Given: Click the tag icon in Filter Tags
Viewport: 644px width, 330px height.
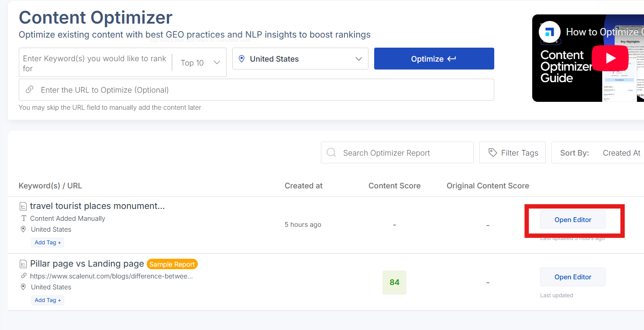Looking at the screenshot, I should pyautogui.click(x=492, y=153).
